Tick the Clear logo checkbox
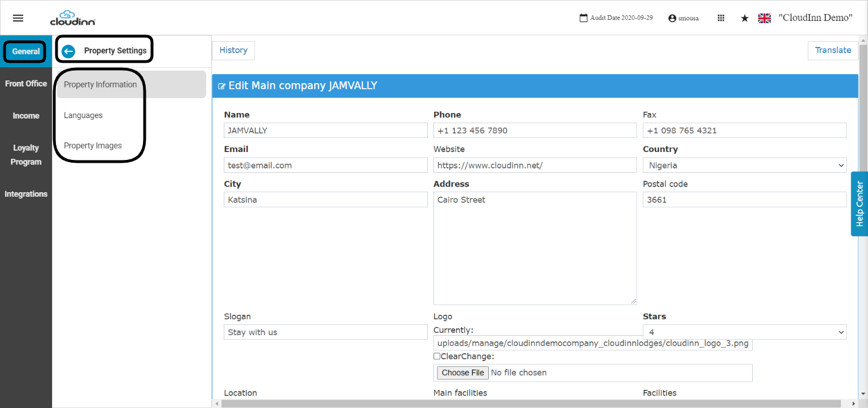Viewport: 868px width, 408px height. pos(437,356)
